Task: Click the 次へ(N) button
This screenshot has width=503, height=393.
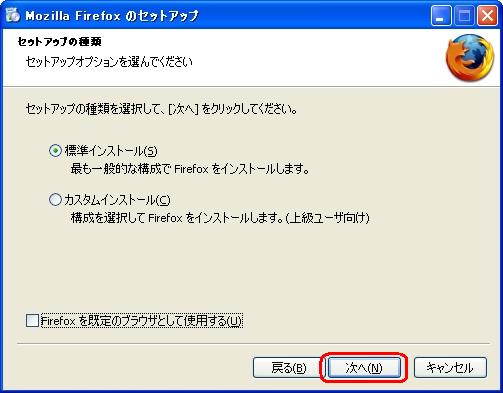Action: [364, 368]
